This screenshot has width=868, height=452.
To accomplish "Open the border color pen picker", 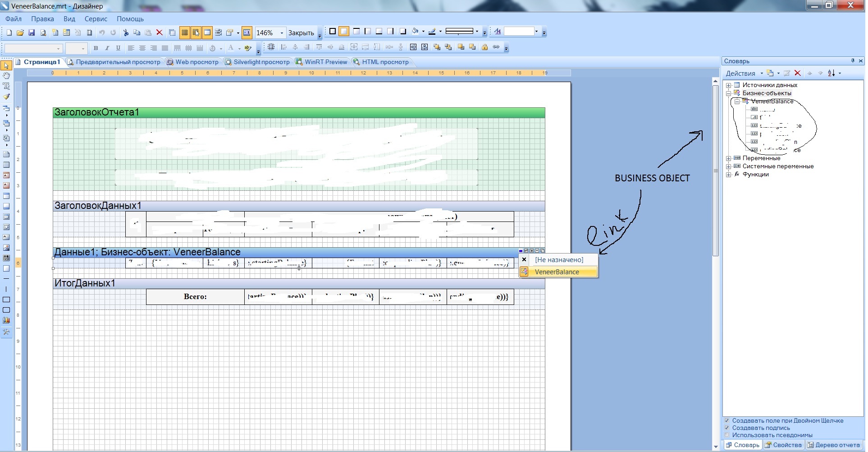I will 432,32.
